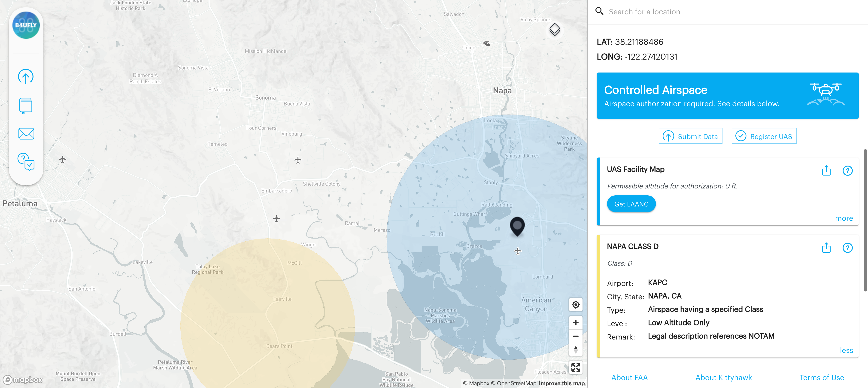Click the Mapbox logo
The image size is (868, 388).
tap(23, 380)
